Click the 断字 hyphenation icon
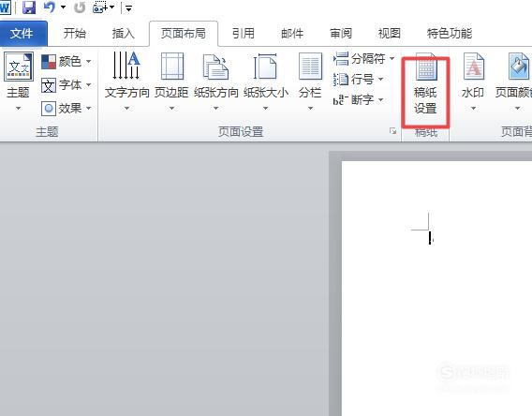This screenshot has height=416, width=532. coord(341,99)
